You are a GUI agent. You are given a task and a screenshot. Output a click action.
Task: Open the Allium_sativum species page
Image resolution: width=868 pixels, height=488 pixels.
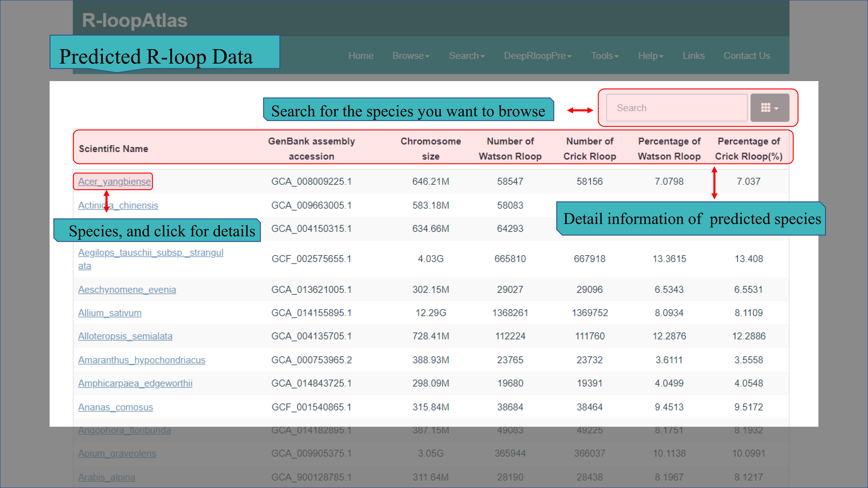click(x=109, y=313)
